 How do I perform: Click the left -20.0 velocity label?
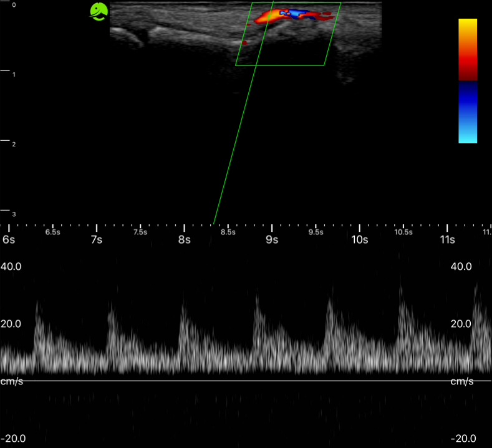13,438
